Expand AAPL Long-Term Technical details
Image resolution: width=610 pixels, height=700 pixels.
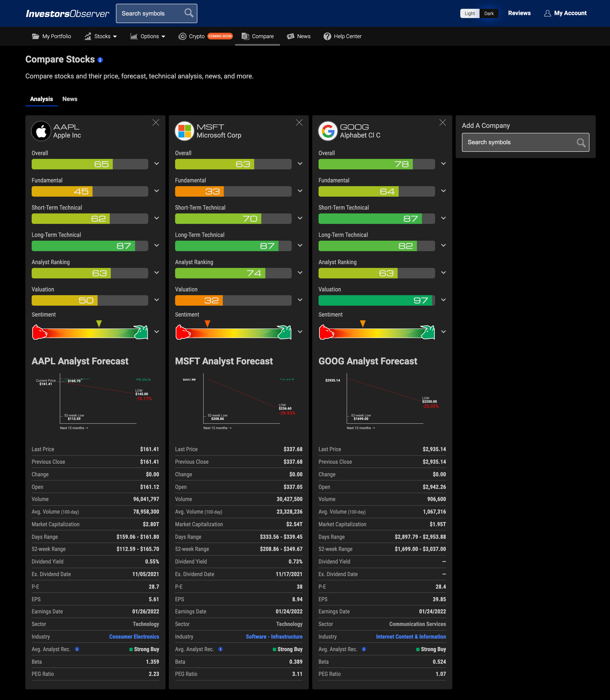coord(157,245)
